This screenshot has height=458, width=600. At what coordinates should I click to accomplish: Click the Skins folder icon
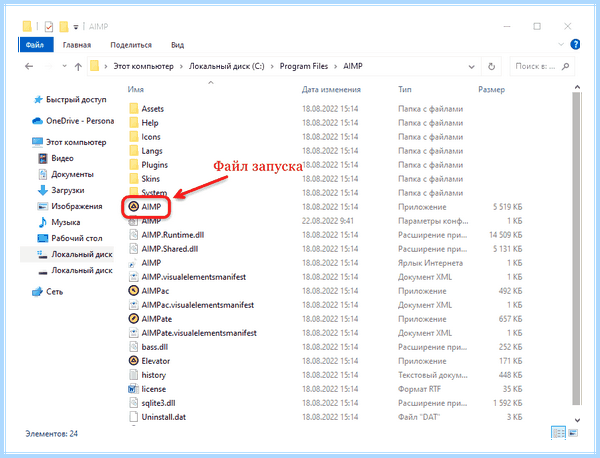tap(134, 179)
